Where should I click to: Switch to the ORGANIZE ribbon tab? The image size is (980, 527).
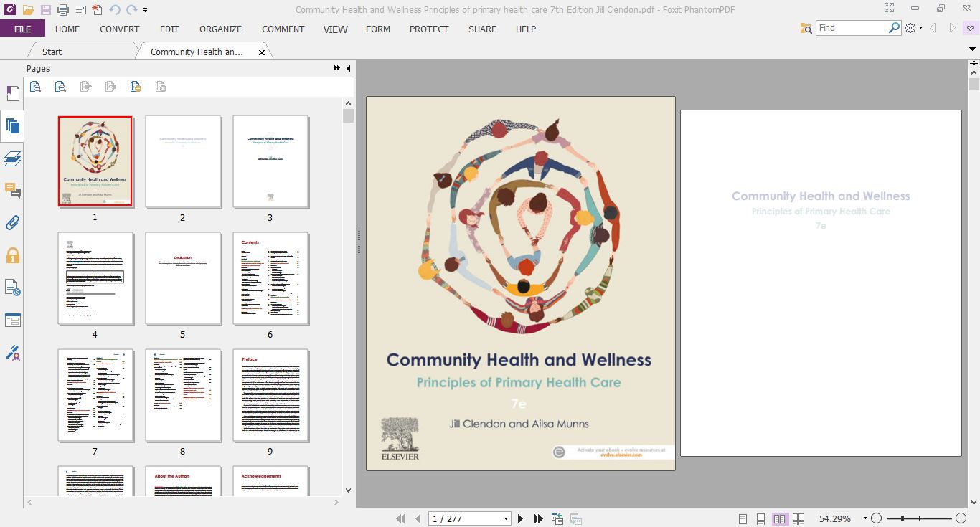click(220, 29)
